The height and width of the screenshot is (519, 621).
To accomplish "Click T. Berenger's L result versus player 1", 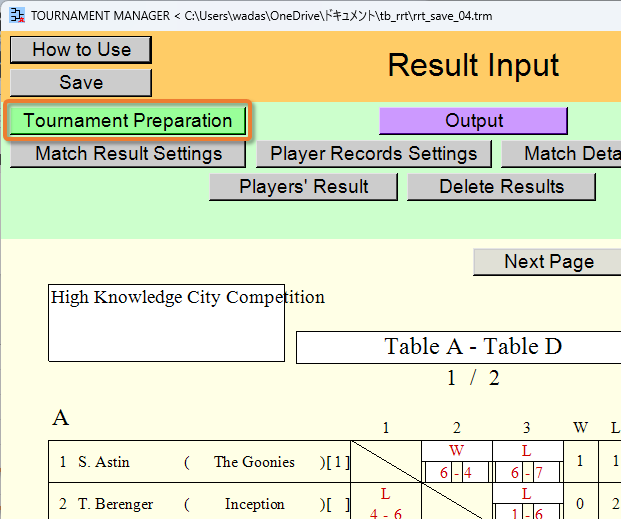I will coord(385,494).
